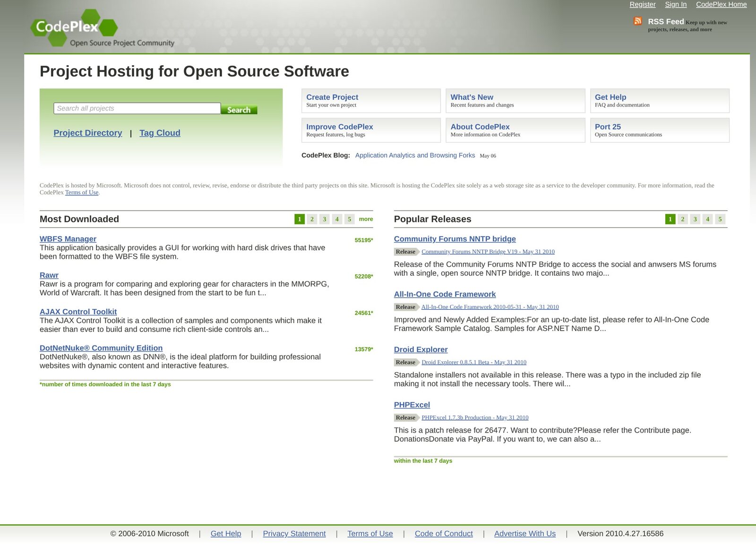Open the WBFS Manager project
Image resolution: width=756 pixels, height=544 pixels.
click(x=68, y=239)
